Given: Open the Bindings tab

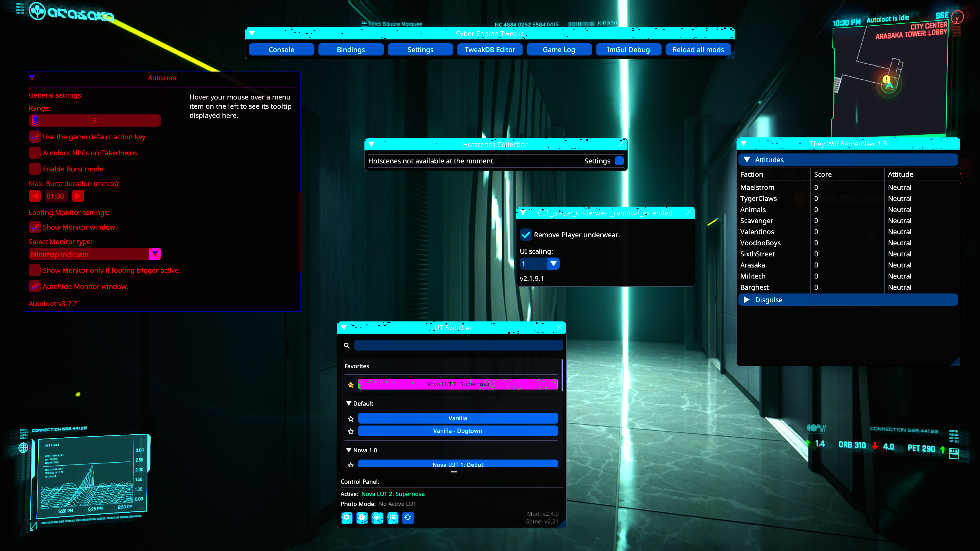Looking at the screenshot, I should tap(351, 49).
